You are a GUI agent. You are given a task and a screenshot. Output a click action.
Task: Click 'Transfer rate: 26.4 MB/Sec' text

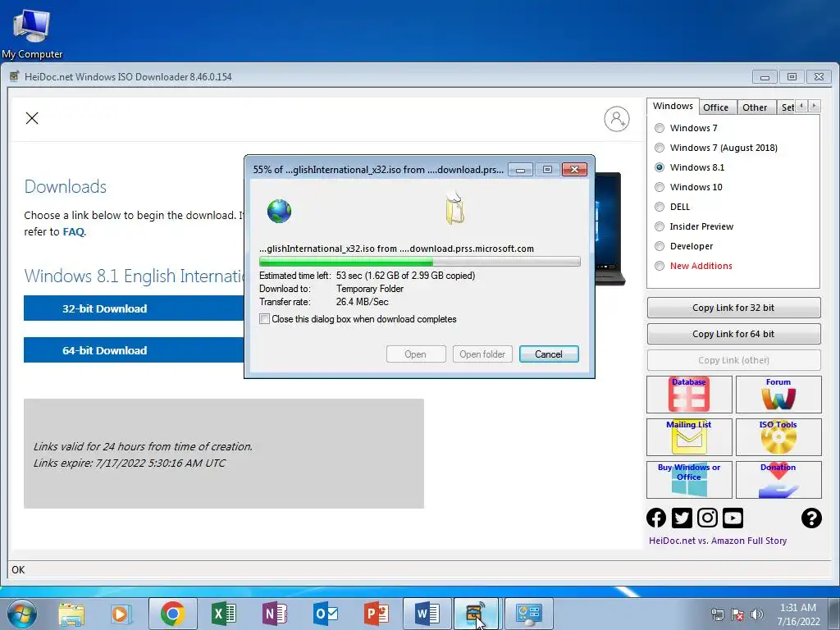(x=324, y=302)
